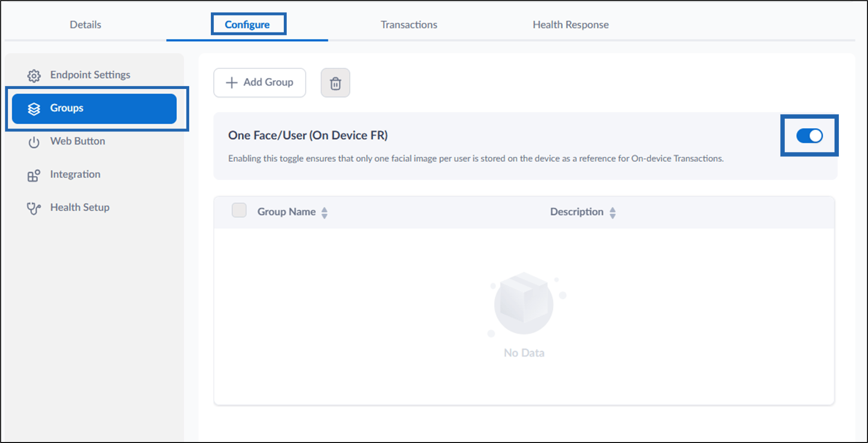Click the Endpoint Settings gear icon
This screenshot has width=868, height=443.
coord(34,75)
